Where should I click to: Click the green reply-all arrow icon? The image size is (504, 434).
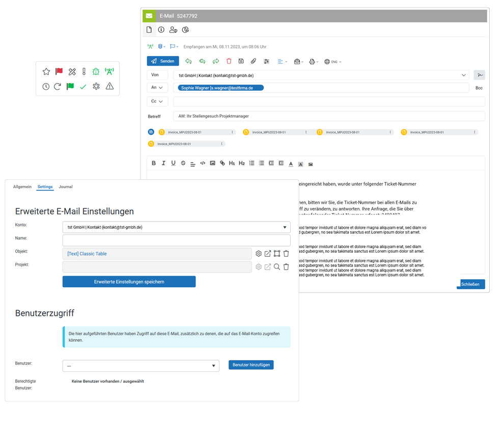[202, 61]
